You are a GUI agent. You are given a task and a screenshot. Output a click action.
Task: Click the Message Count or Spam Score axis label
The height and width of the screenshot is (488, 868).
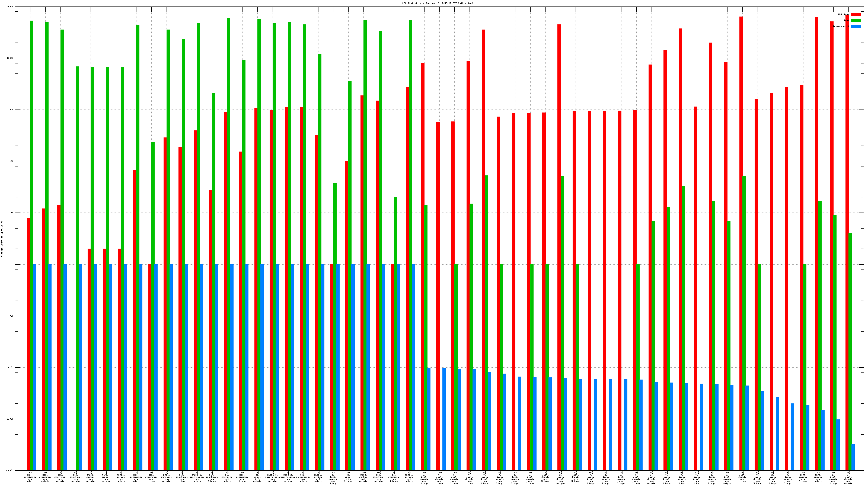[2, 239]
